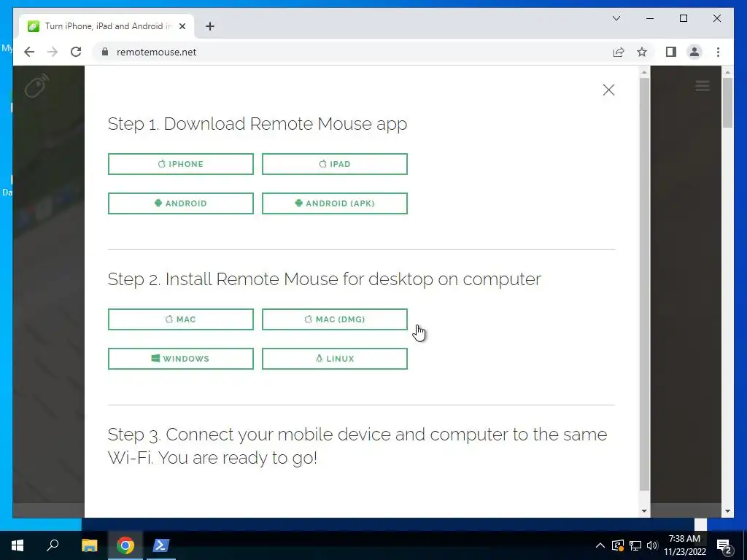The image size is (747, 560).
Task: Click the browser forward arrow
Action: point(53,52)
